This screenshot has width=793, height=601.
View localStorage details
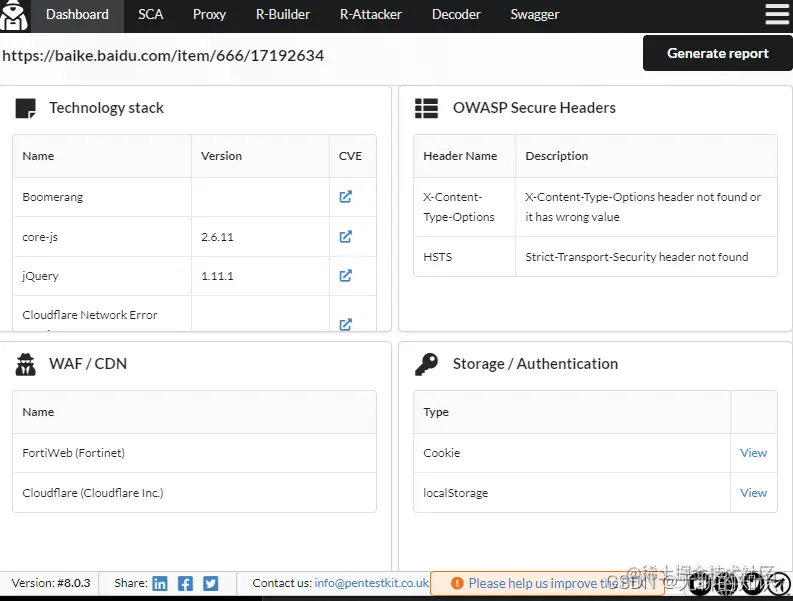tap(754, 493)
